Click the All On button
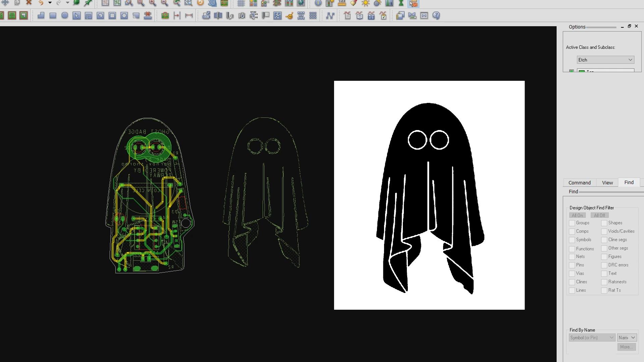The height and width of the screenshot is (362, 644). click(x=577, y=215)
